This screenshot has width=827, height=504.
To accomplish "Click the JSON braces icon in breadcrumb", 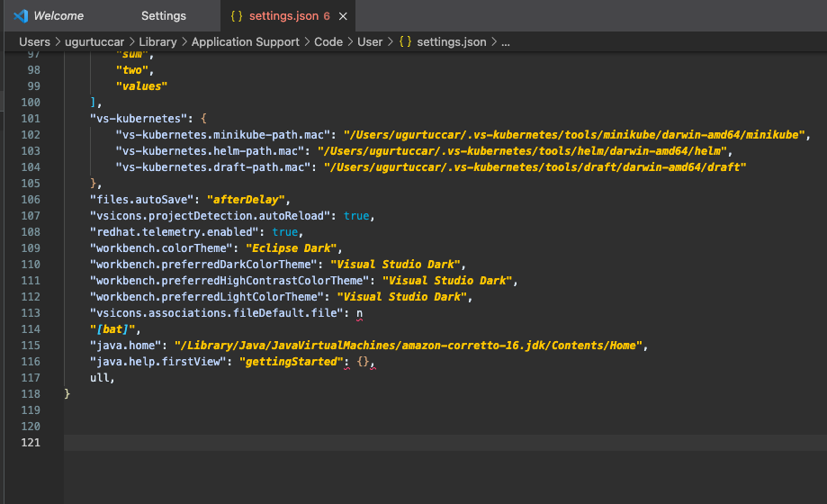I will tap(405, 41).
